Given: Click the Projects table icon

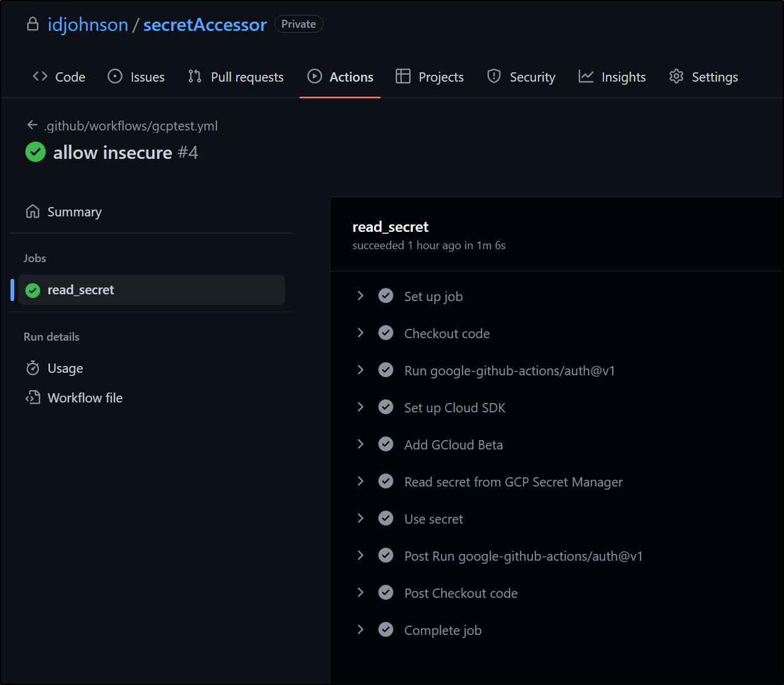Looking at the screenshot, I should 403,76.
